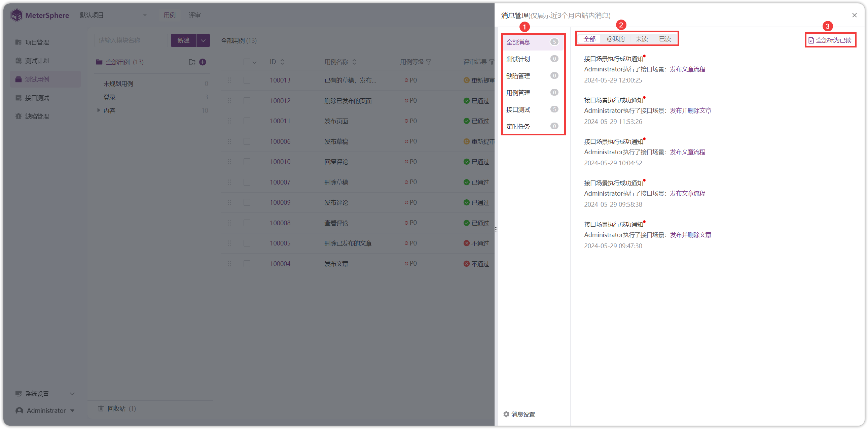Check the box for case 100006
Image resolution: width=868 pixels, height=429 pixels.
point(247,141)
